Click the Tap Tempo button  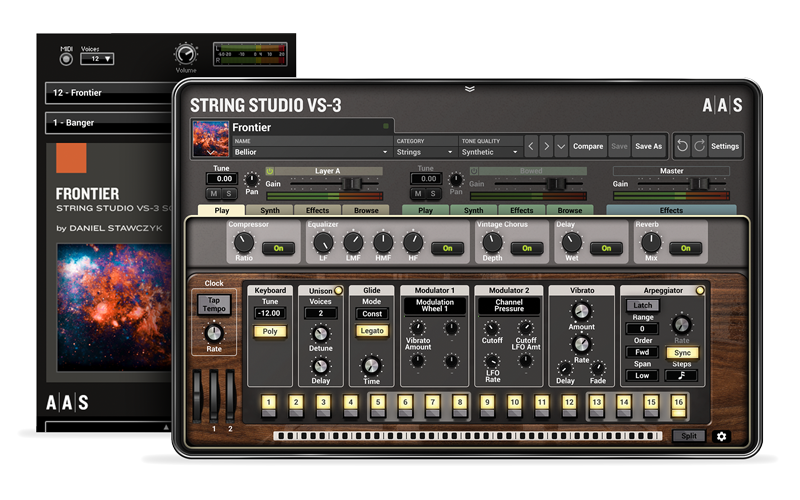pyautogui.click(x=214, y=304)
